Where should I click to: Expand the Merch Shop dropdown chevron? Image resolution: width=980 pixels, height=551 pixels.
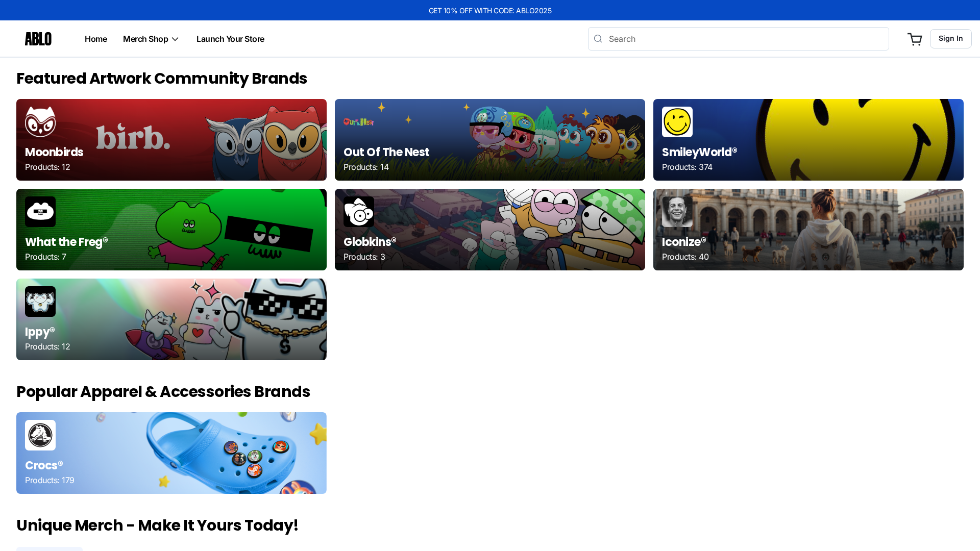click(x=175, y=39)
